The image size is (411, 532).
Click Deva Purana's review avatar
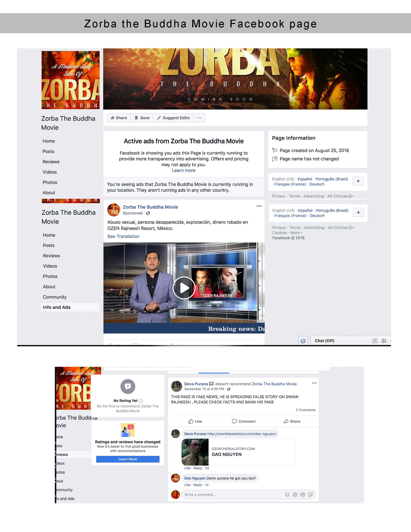176,386
